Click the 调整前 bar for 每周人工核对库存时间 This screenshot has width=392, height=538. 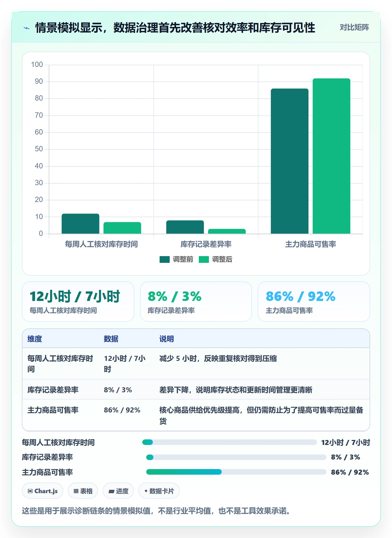tap(80, 224)
